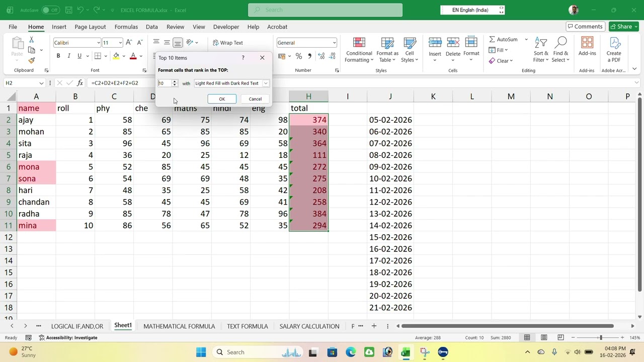Open the Formulas ribbon tab
The width and height of the screenshot is (644, 362).
tap(126, 27)
